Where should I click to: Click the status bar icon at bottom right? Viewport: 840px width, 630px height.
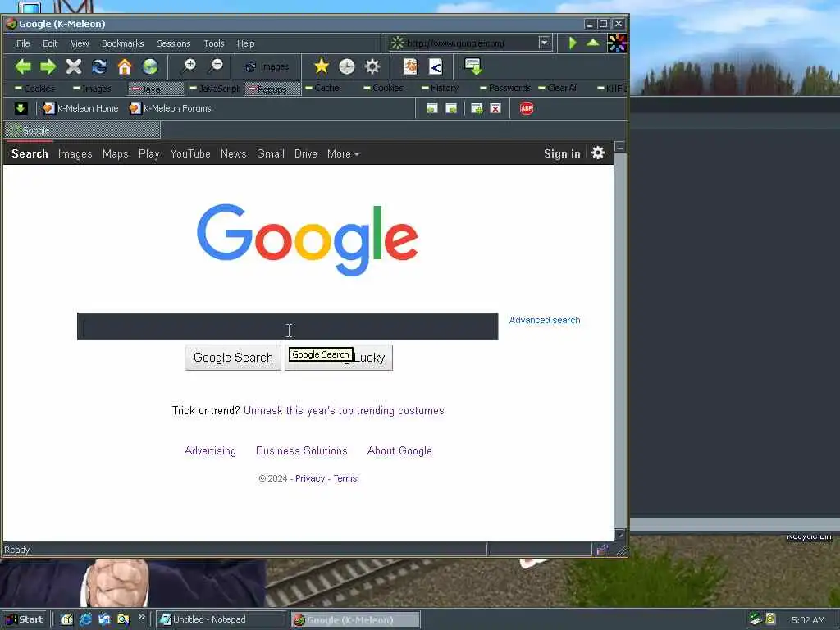602,549
